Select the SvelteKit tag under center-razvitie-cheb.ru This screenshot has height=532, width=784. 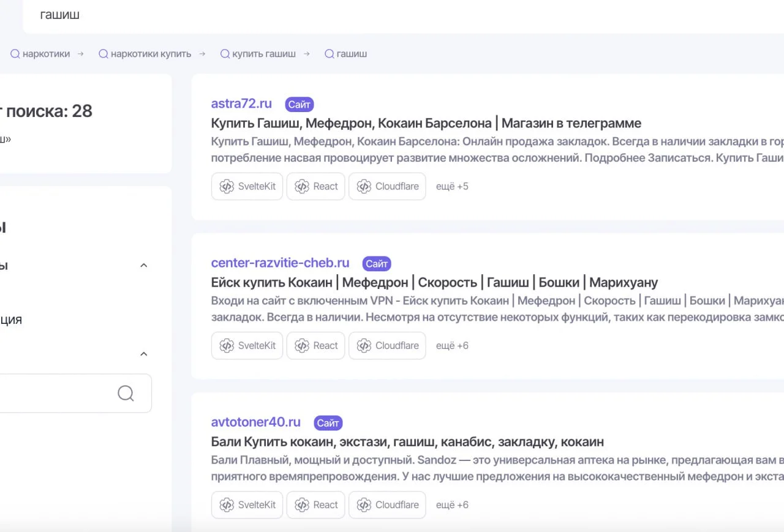247,345
